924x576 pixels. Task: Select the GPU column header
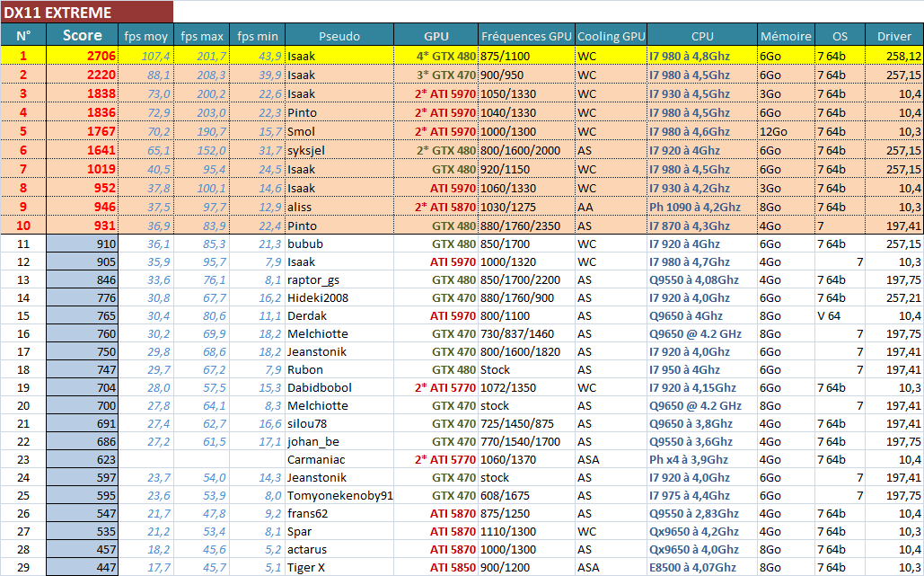[x=436, y=35]
